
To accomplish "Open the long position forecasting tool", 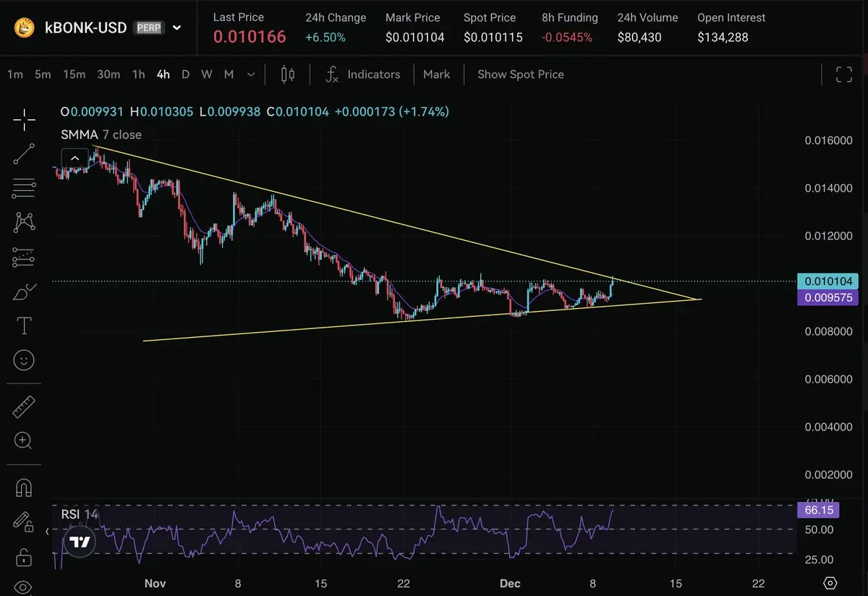I will click(24, 257).
